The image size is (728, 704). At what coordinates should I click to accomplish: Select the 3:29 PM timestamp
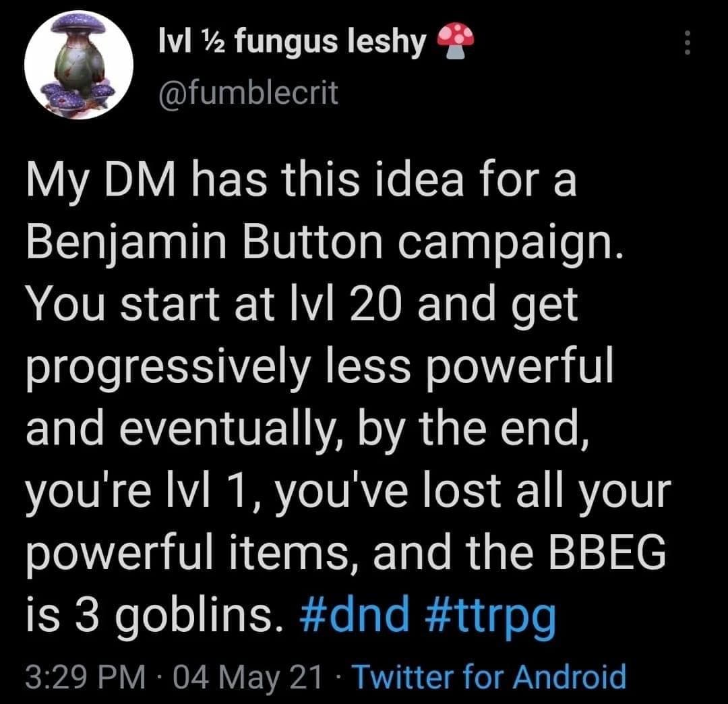point(86,676)
